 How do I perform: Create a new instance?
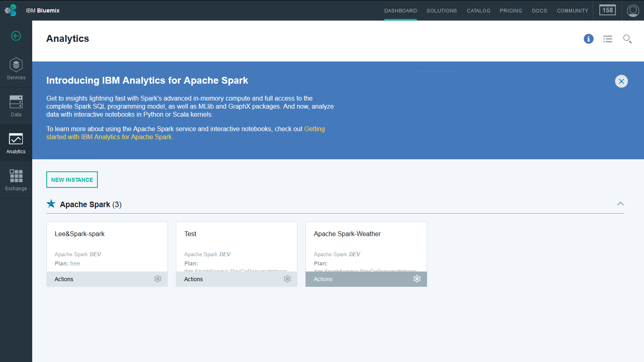pos(72,179)
